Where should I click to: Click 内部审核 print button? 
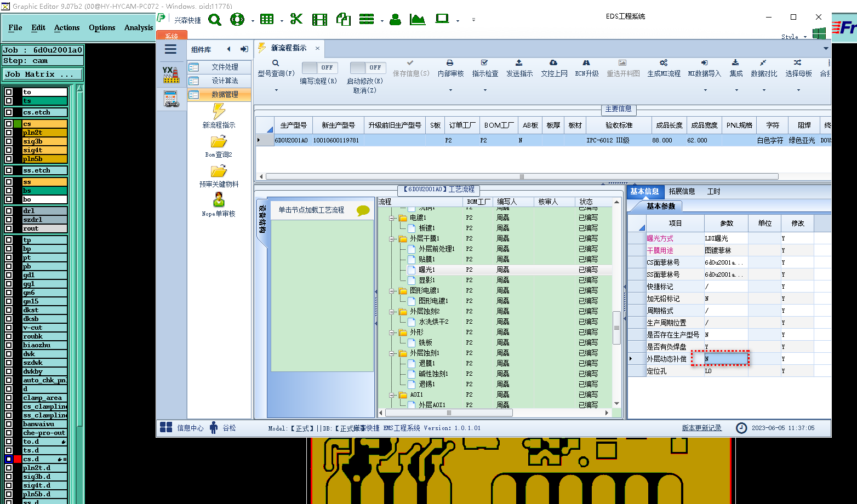(450, 68)
